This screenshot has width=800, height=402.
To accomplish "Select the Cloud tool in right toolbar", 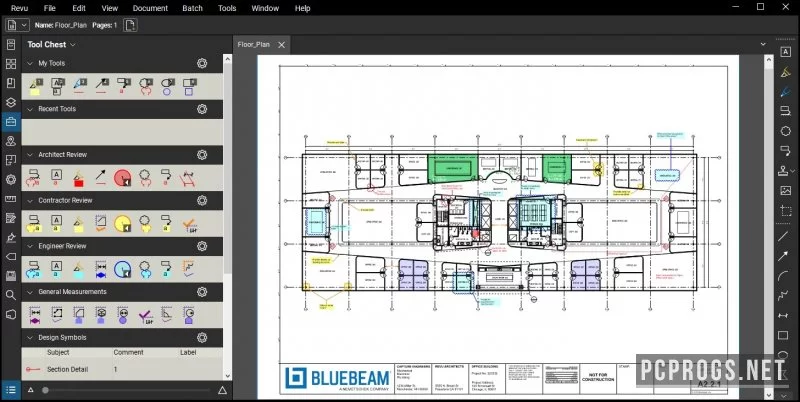I will (785, 131).
